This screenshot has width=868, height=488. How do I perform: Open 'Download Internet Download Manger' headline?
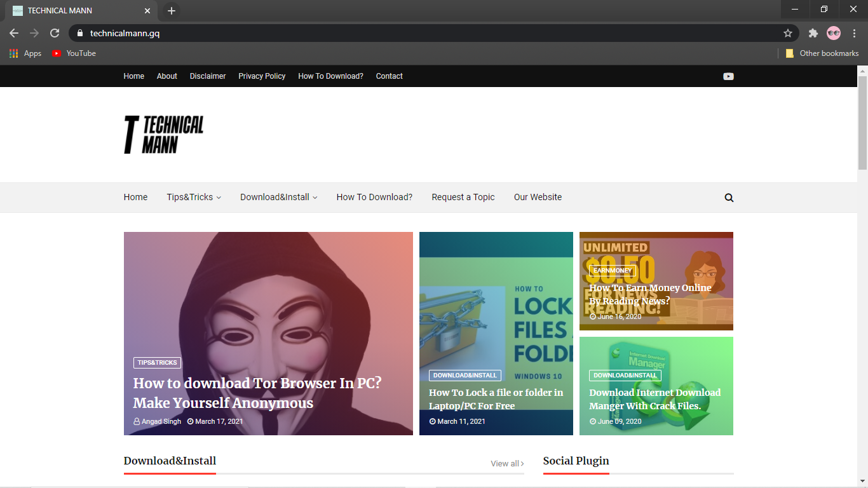[x=655, y=399]
